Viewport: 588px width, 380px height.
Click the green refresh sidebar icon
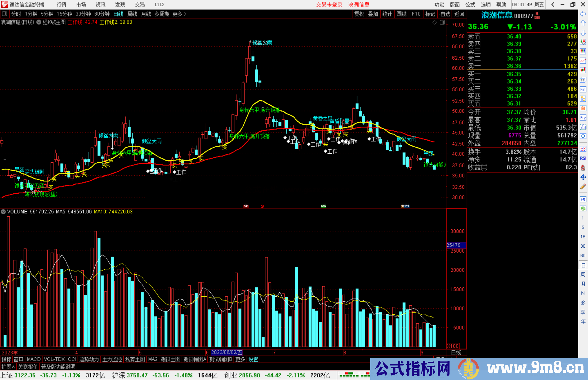[x=583, y=209]
